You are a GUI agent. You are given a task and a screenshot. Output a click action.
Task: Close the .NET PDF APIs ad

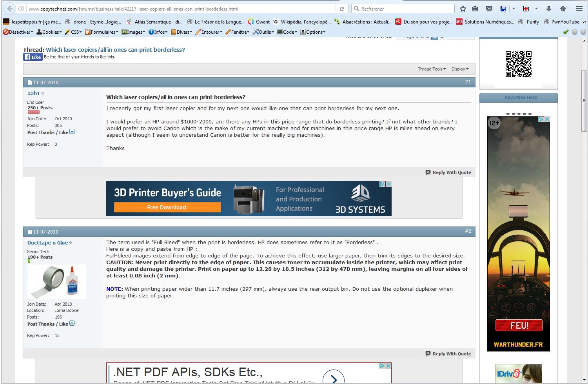(x=388, y=366)
